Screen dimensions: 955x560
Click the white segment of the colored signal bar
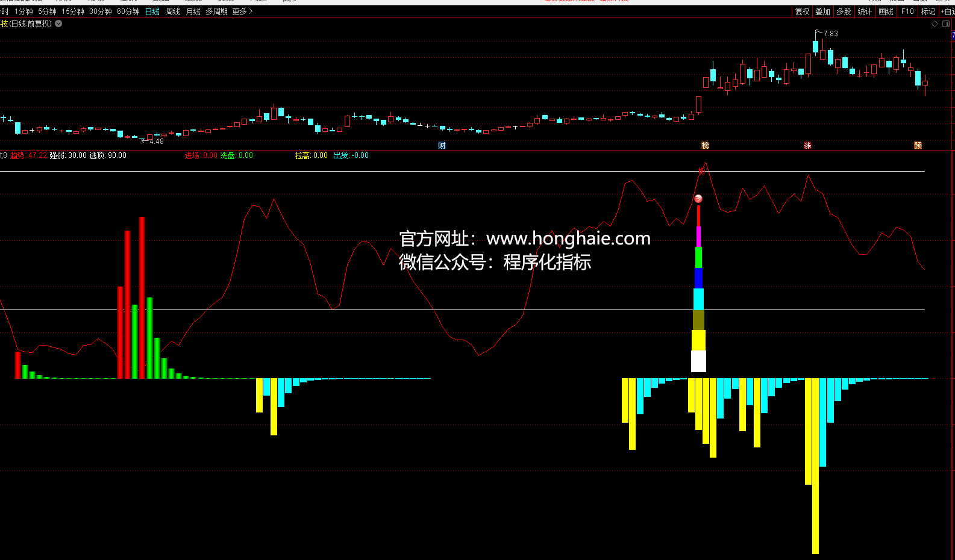point(698,361)
